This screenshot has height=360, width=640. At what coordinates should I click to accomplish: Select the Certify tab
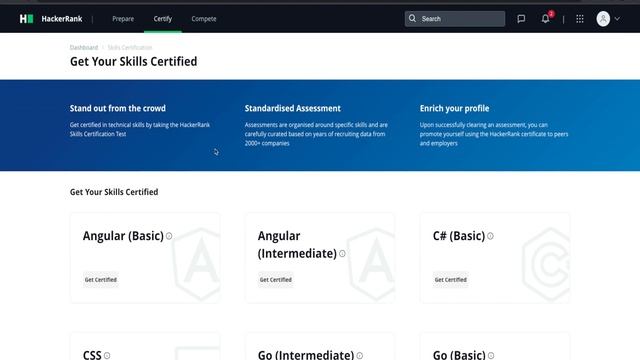point(163,19)
